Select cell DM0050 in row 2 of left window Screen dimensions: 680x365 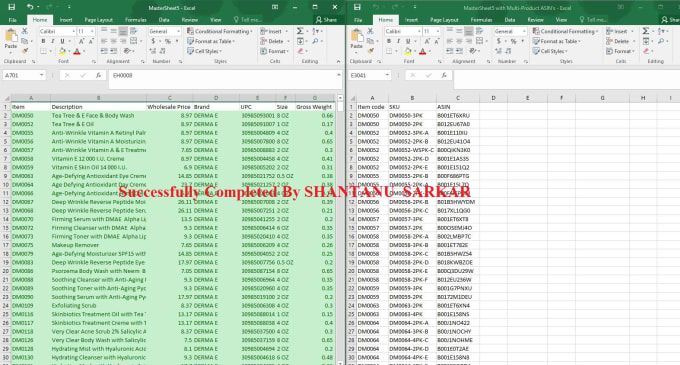30,115
